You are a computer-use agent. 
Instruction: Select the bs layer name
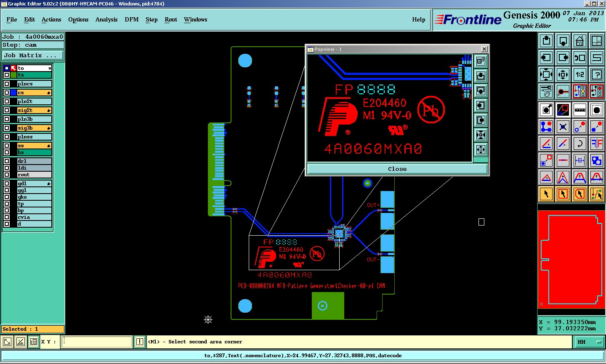coord(34,152)
